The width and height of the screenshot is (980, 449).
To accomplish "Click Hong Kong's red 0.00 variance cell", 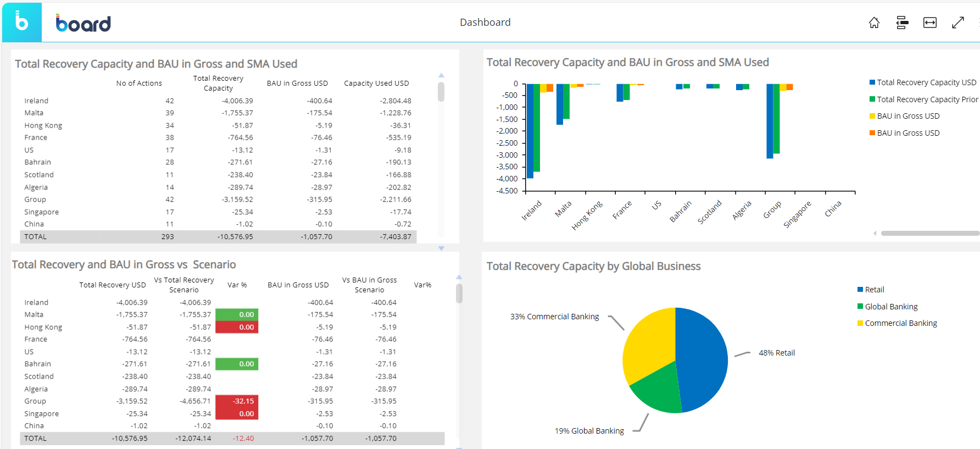I will pyautogui.click(x=237, y=327).
